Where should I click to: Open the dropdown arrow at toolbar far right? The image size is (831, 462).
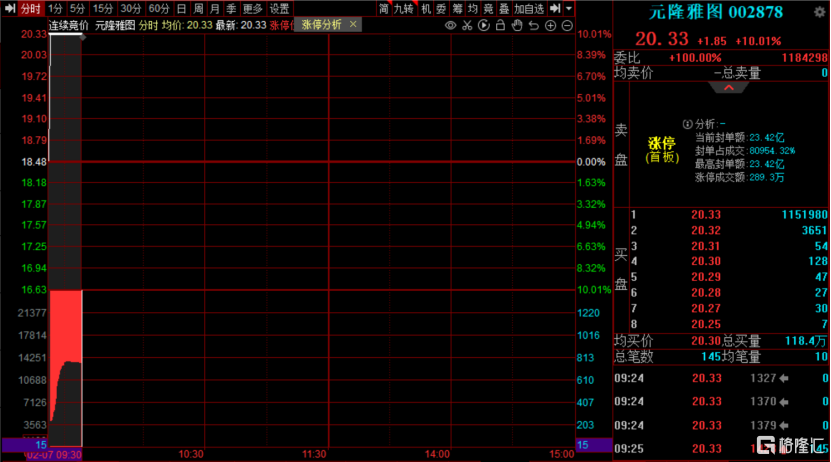coord(568,8)
